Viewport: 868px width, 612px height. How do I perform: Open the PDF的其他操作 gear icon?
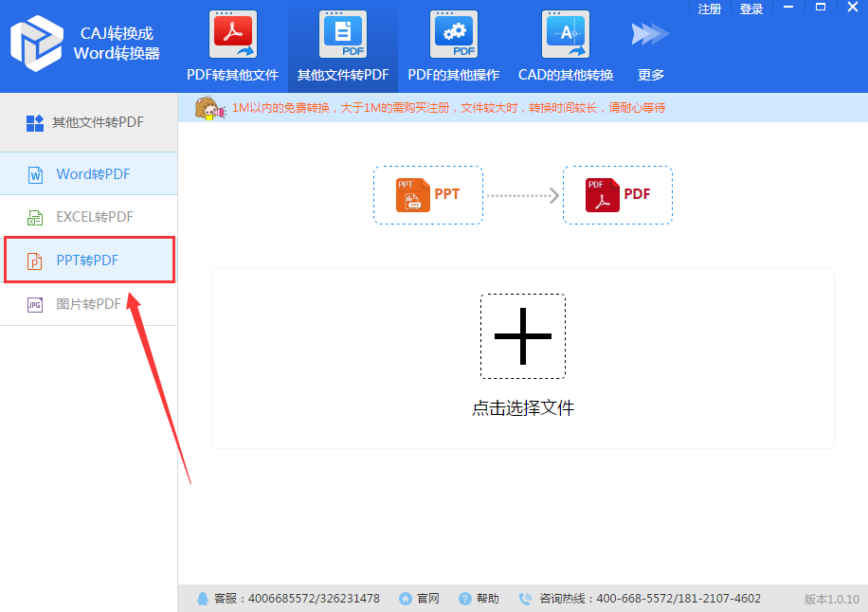click(454, 34)
